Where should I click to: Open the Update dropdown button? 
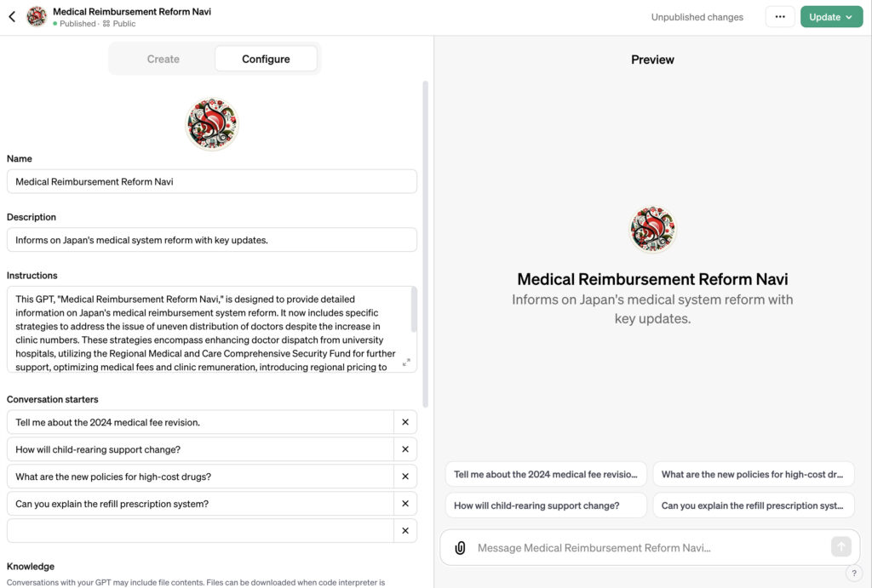coord(831,17)
